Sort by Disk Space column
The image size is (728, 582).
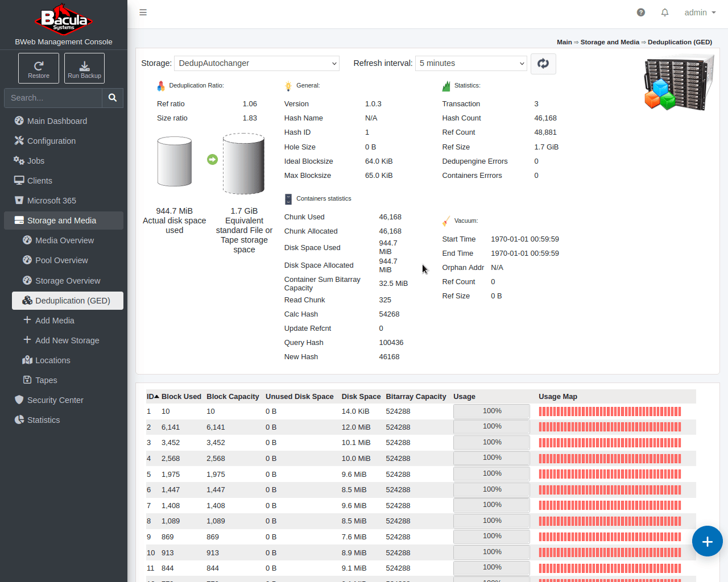click(361, 397)
